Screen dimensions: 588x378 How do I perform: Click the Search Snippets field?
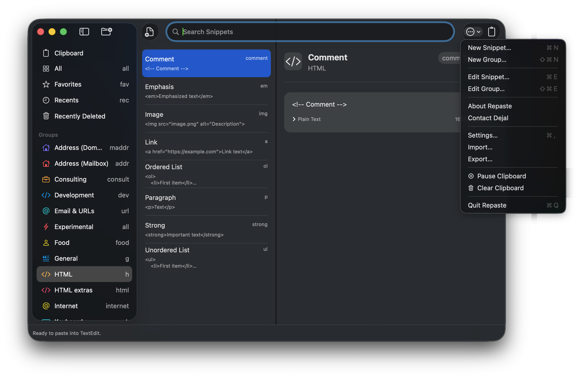click(310, 32)
